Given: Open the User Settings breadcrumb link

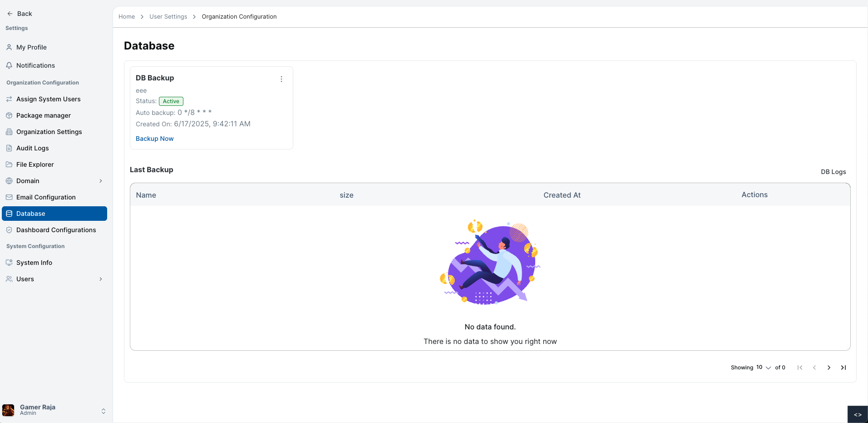Looking at the screenshot, I should (x=168, y=16).
